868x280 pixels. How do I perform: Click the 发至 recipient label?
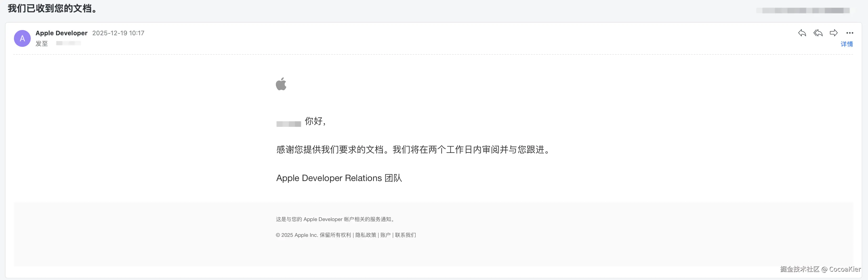tap(42, 43)
